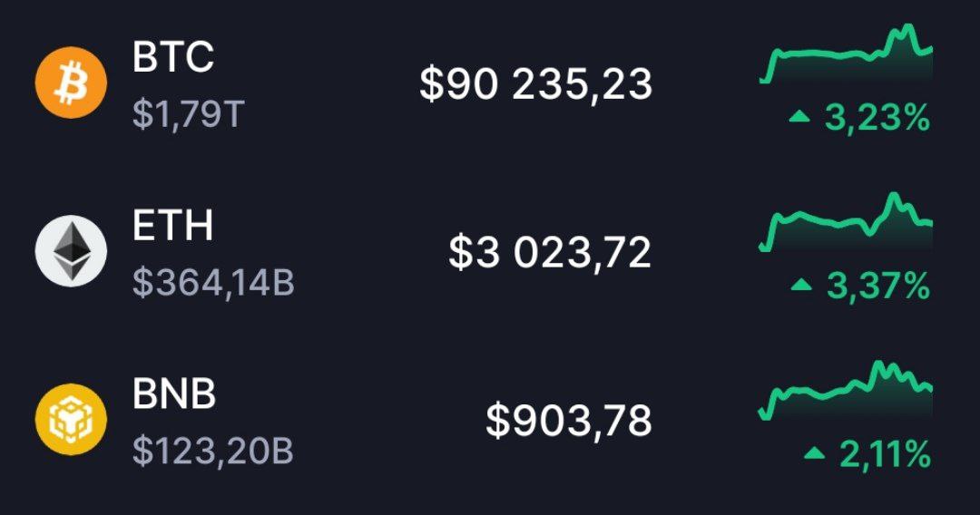Image resolution: width=980 pixels, height=515 pixels.
Task: Click the ETH market cap $364,14B
Action: [x=213, y=283]
